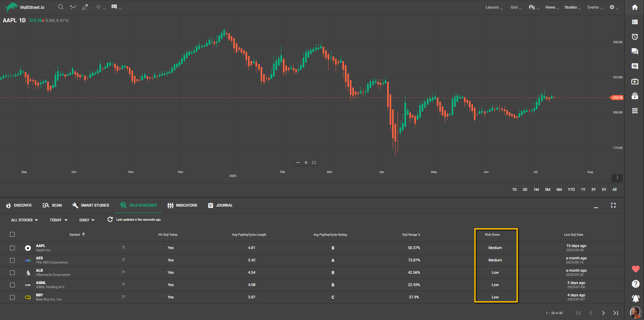Viewport: 644px width, 320px height.
Task: Set chart range to 1D
Action: (x=514, y=189)
